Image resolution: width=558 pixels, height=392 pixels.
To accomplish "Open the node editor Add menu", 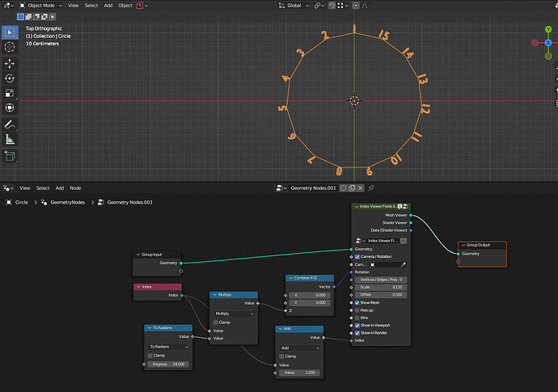I will 60,188.
